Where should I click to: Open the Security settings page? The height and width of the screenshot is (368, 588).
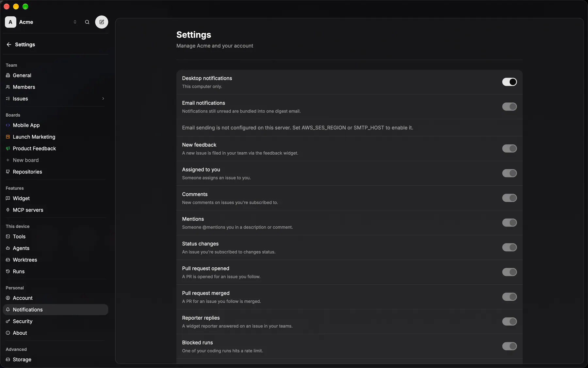(56, 321)
